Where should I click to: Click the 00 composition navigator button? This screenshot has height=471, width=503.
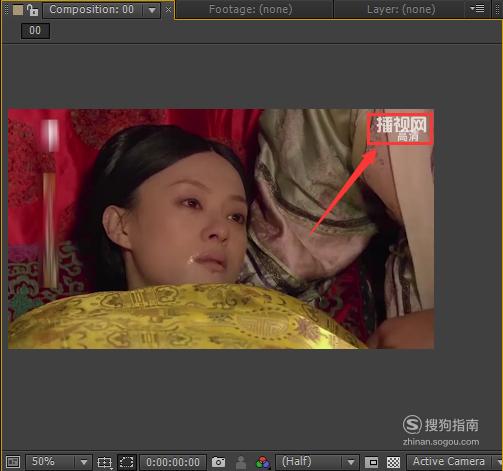click(x=35, y=31)
